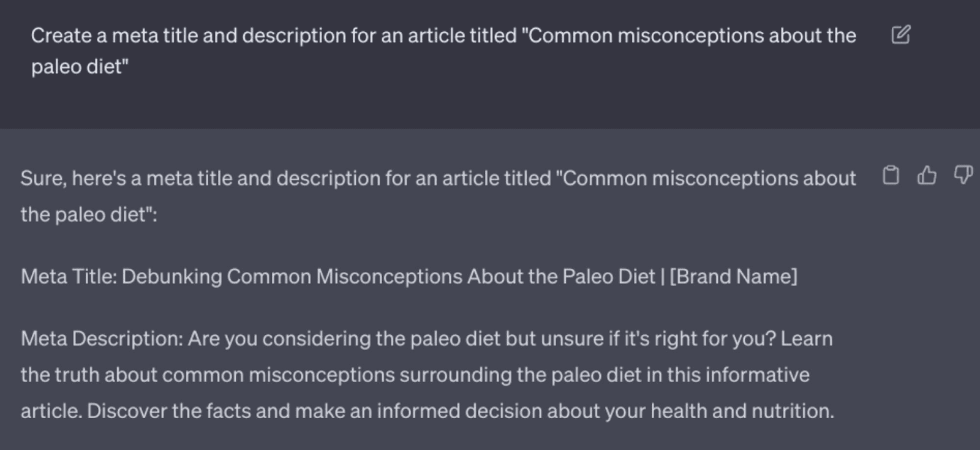Click "Common misconceptions about the" in the user prompt

click(x=692, y=36)
